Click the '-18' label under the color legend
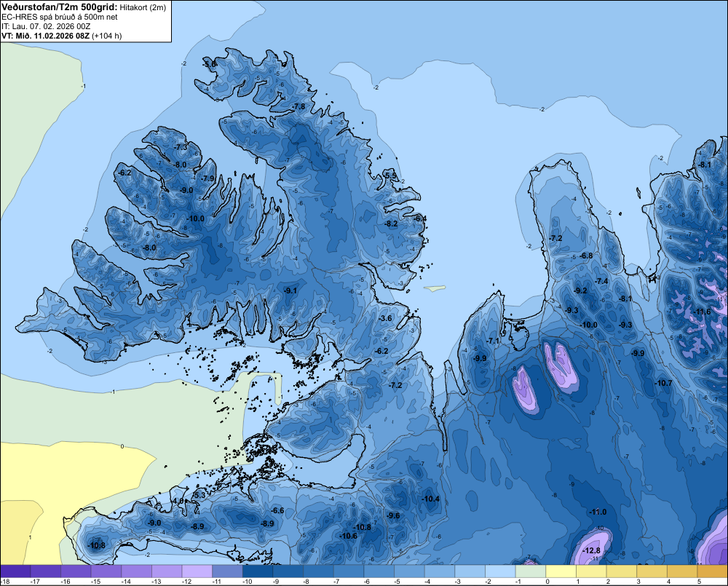Viewport: 728px width, 586px height. point(6,582)
